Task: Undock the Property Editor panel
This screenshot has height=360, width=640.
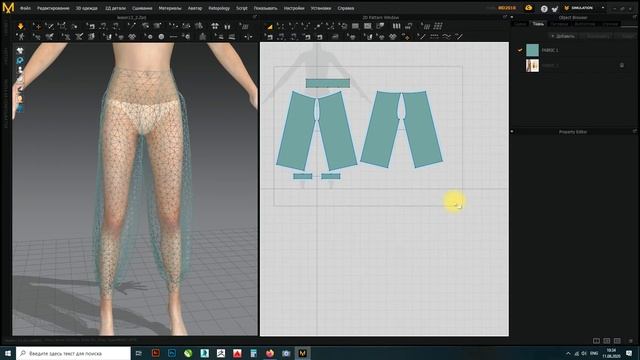Action: [x=635, y=131]
